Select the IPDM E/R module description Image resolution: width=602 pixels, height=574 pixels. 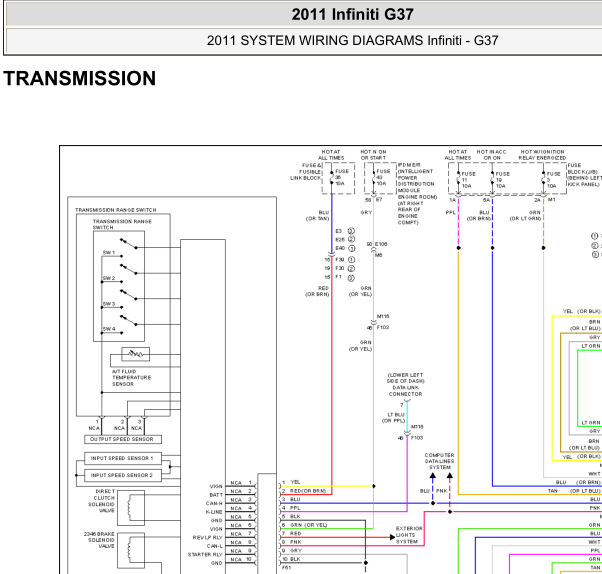[x=417, y=194]
